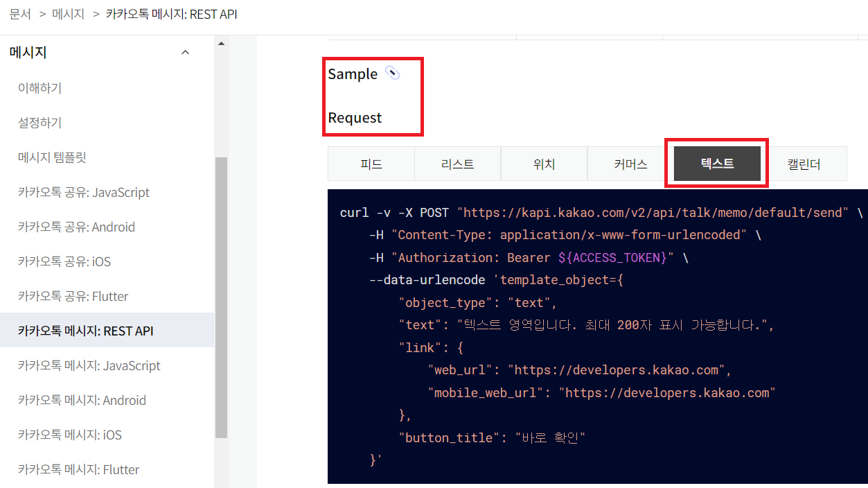
Task: Open 카카오톡 공유: Flutter page
Action: click(x=73, y=296)
